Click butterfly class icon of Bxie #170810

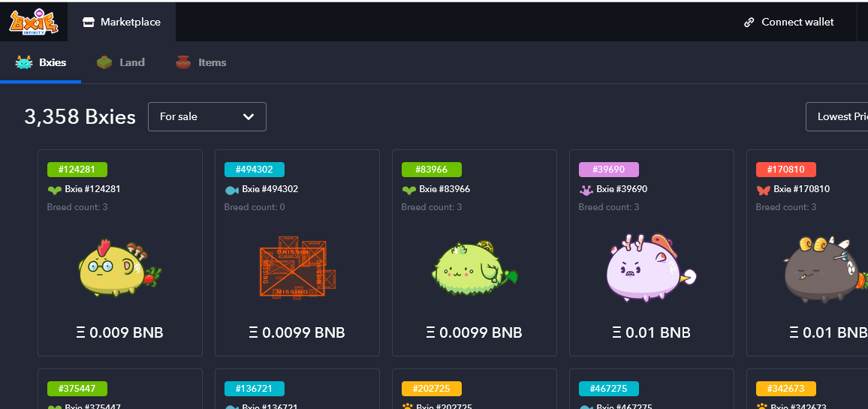pos(763,190)
